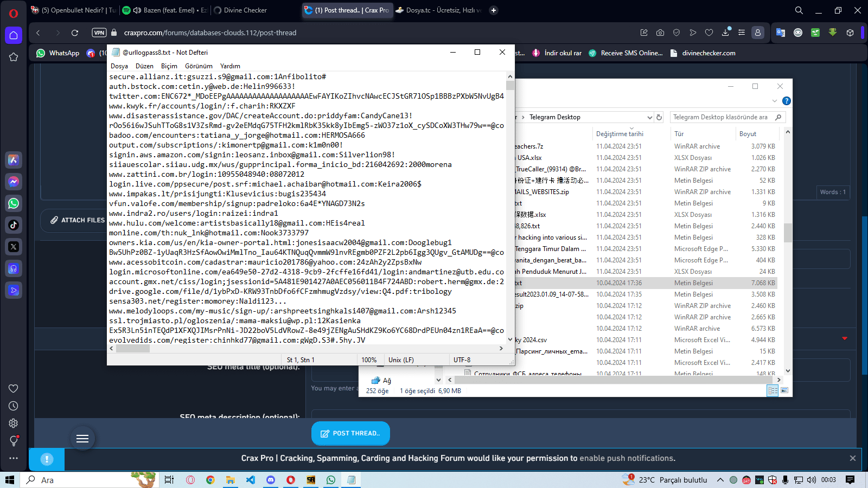Click the Telegram Desktop folder search box
The width and height of the screenshot is (868, 488).
(x=720, y=117)
